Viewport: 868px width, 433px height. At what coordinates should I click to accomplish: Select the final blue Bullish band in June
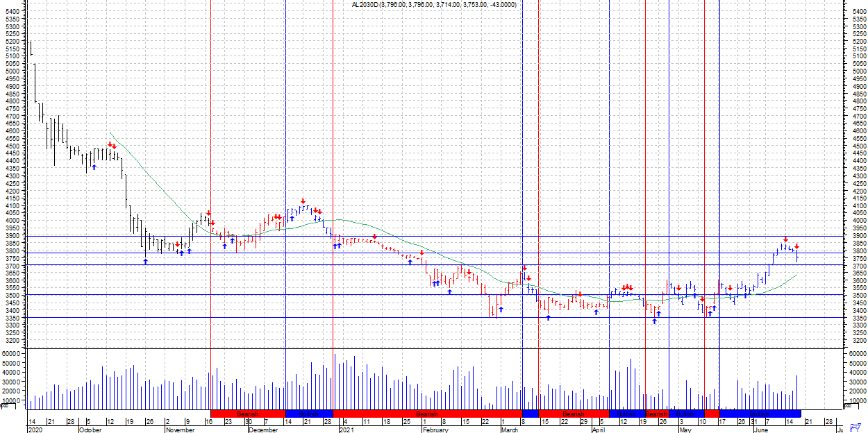coord(760,414)
